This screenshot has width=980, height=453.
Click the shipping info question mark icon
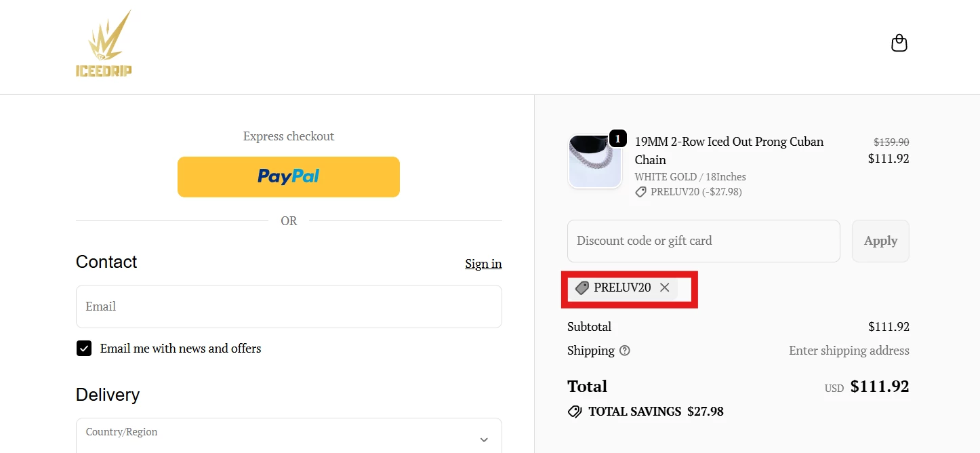coord(625,351)
